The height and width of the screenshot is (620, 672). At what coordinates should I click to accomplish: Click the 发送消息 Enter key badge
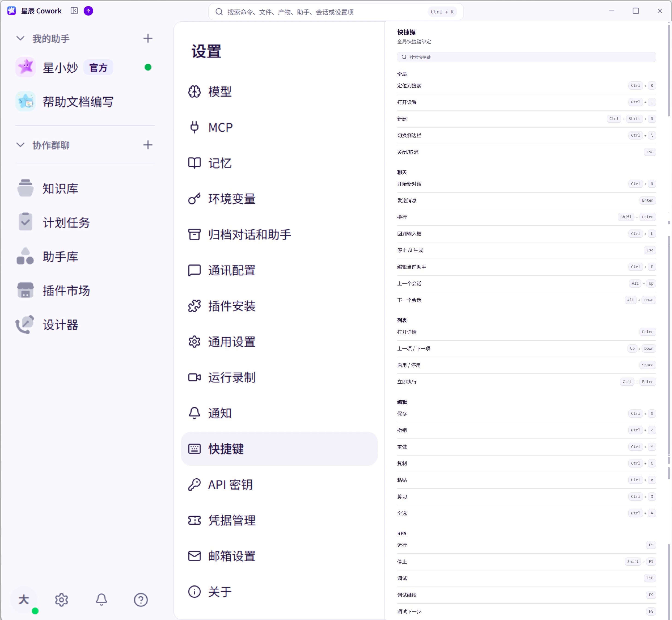(x=647, y=200)
